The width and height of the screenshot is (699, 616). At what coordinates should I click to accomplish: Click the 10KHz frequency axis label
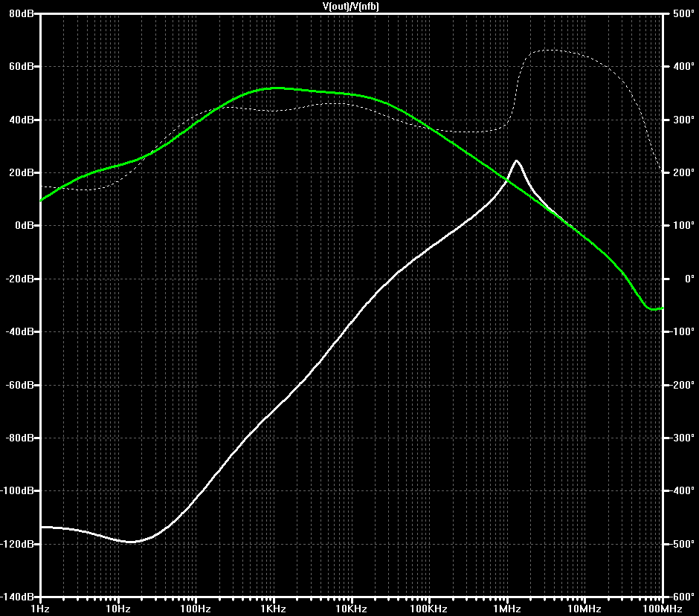351,609
